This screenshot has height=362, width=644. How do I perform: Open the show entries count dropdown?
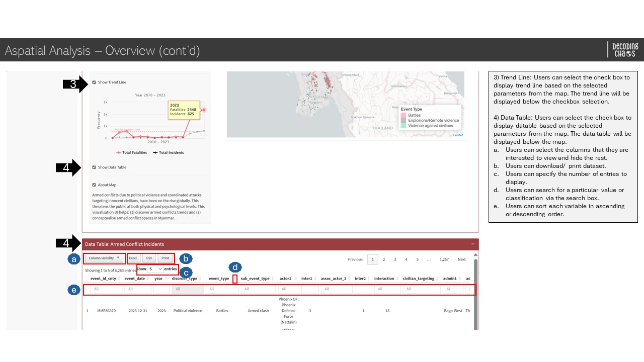[x=155, y=269]
